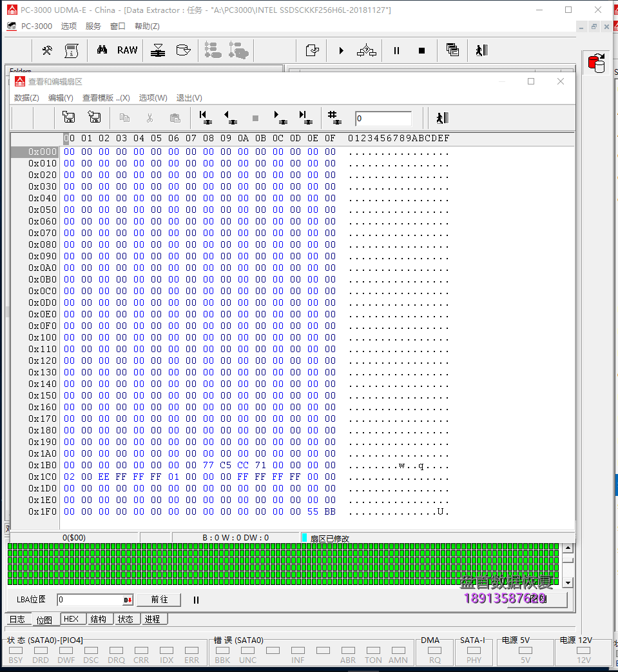This screenshot has width=618, height=672.
Task: Select byte EE in row 0x1C0
Action: [104, 477]
